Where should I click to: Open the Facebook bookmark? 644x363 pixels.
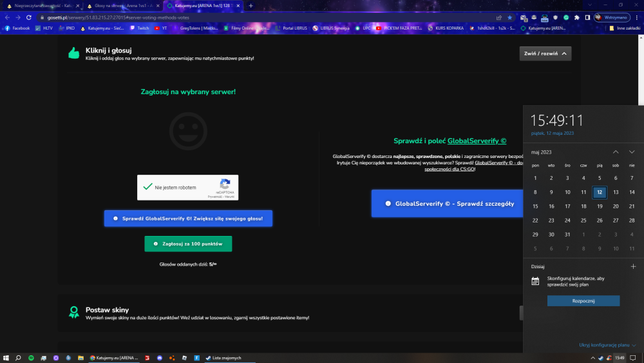click(x=17, y=28)
